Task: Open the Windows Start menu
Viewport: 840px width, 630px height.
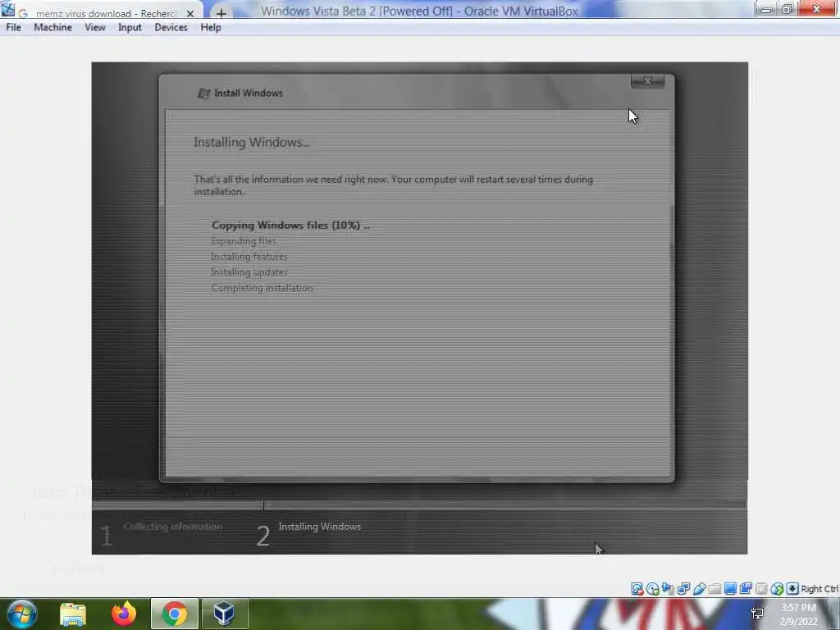Action: pos(22,614)
